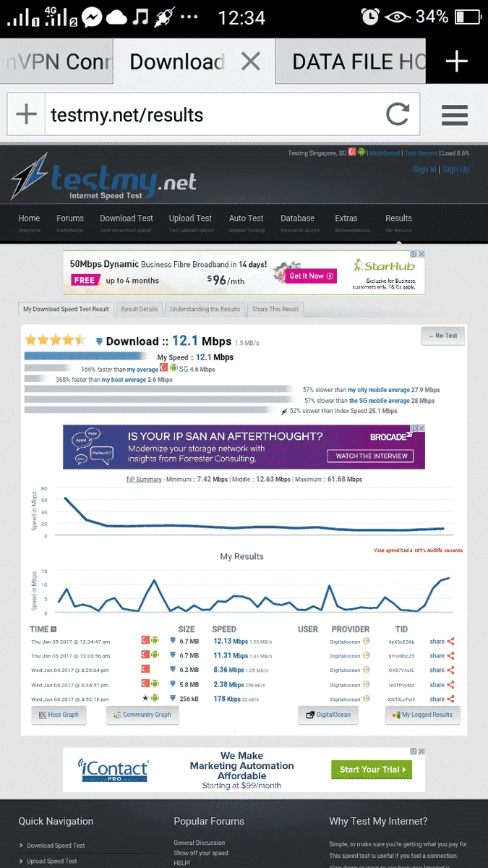Reload the testmy.net page
Viewport: 488px width, 868px height.
click(x=398, y=114)
